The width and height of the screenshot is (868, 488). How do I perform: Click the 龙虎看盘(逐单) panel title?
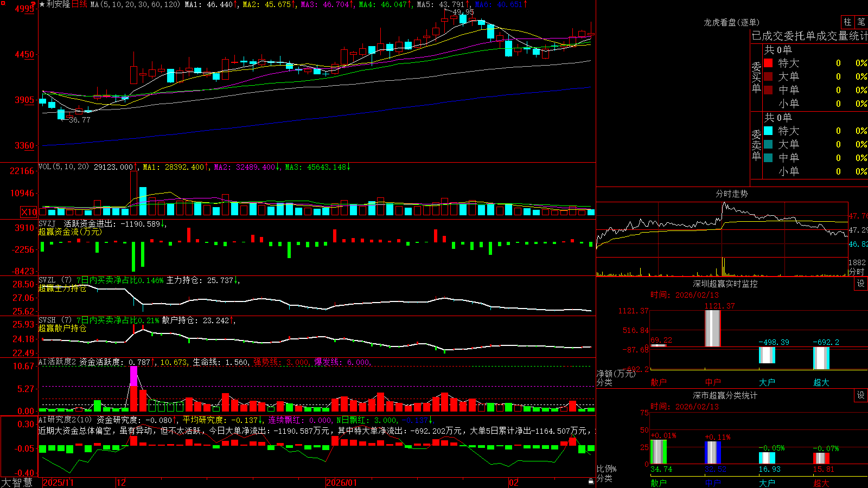(x=731, y=22)
